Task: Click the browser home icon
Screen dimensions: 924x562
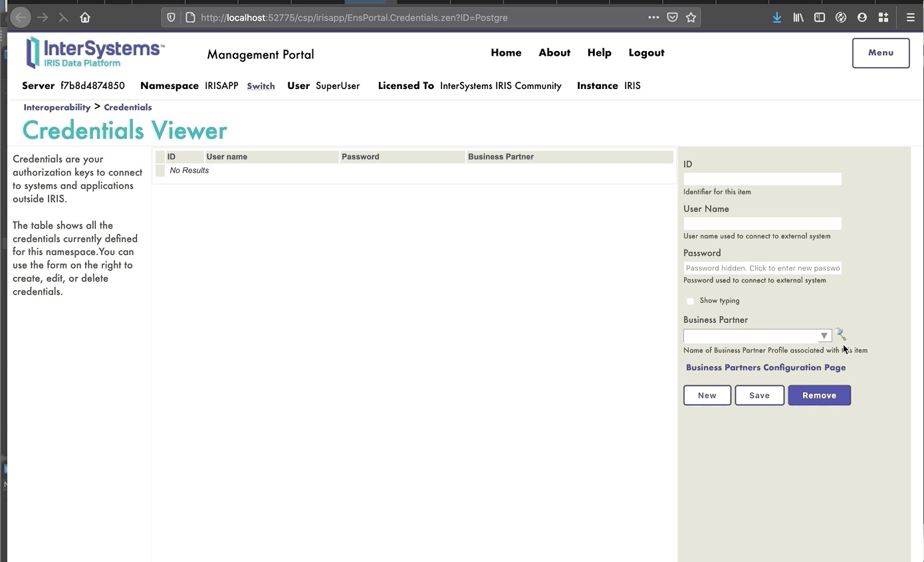Action: click(x=85, y=18)
